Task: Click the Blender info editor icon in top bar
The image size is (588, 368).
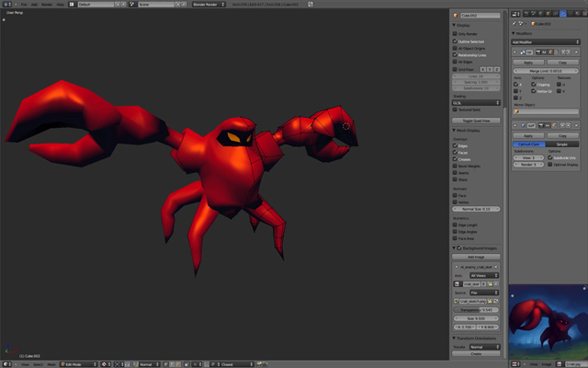Action: [x=6, y=4]
